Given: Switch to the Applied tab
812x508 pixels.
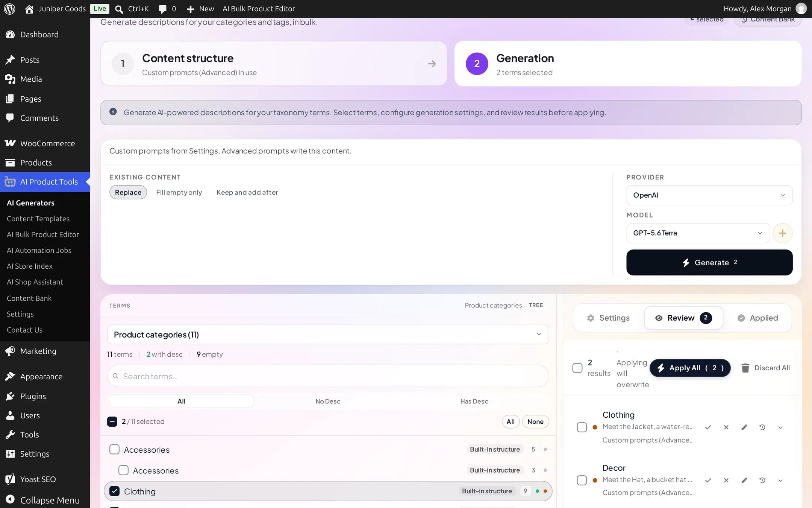Looking at the screenshot, I should point(757,318).
